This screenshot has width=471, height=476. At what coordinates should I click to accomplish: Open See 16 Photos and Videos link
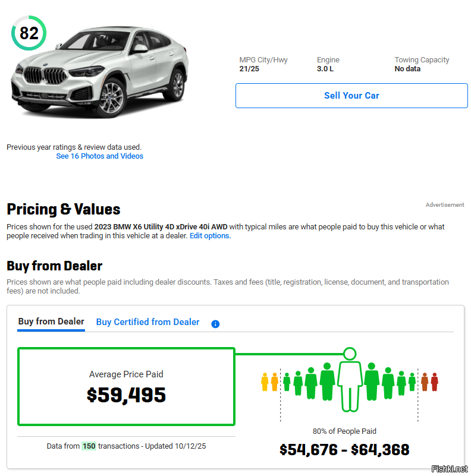(99, 156)
